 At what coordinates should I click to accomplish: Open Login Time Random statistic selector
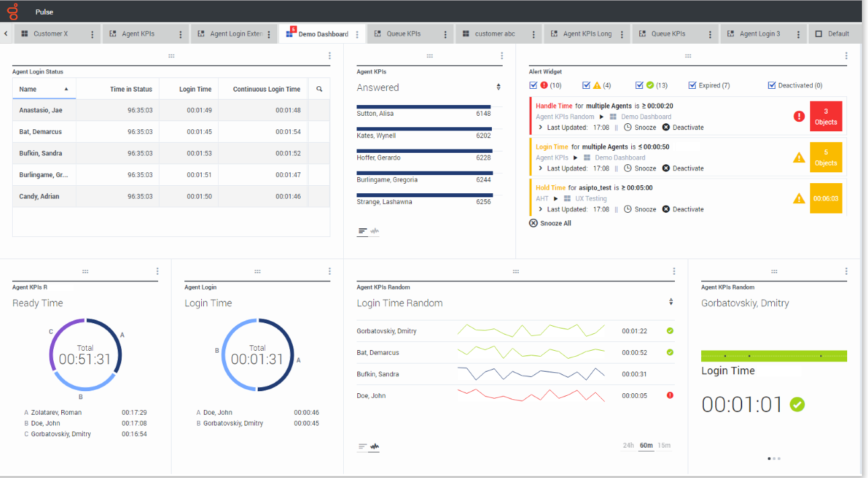click(670, 302)
